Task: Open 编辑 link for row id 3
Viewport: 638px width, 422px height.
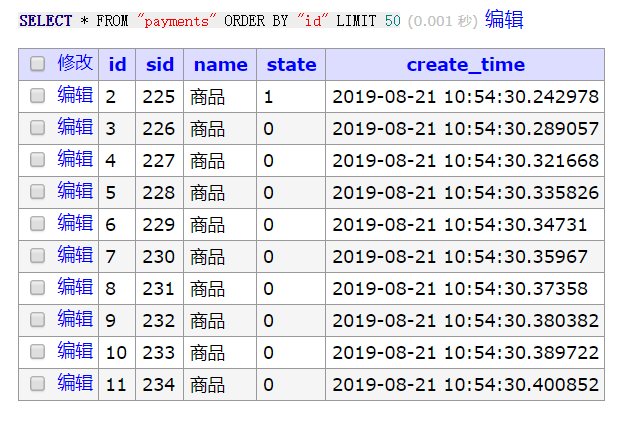Action: 75,127
